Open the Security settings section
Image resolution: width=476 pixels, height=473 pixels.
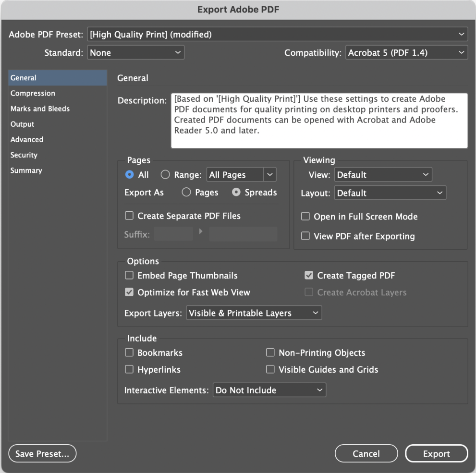pyautogui.click(x=24, y=155)
